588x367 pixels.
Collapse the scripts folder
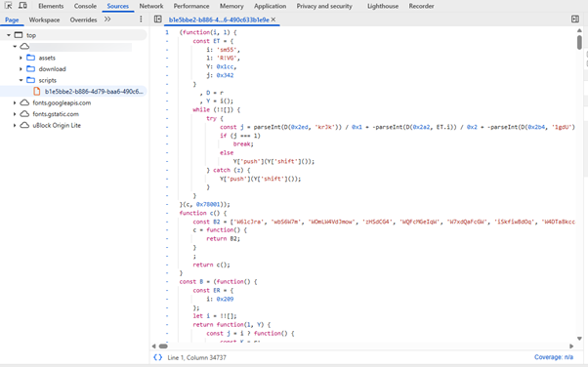click(21, 80)
